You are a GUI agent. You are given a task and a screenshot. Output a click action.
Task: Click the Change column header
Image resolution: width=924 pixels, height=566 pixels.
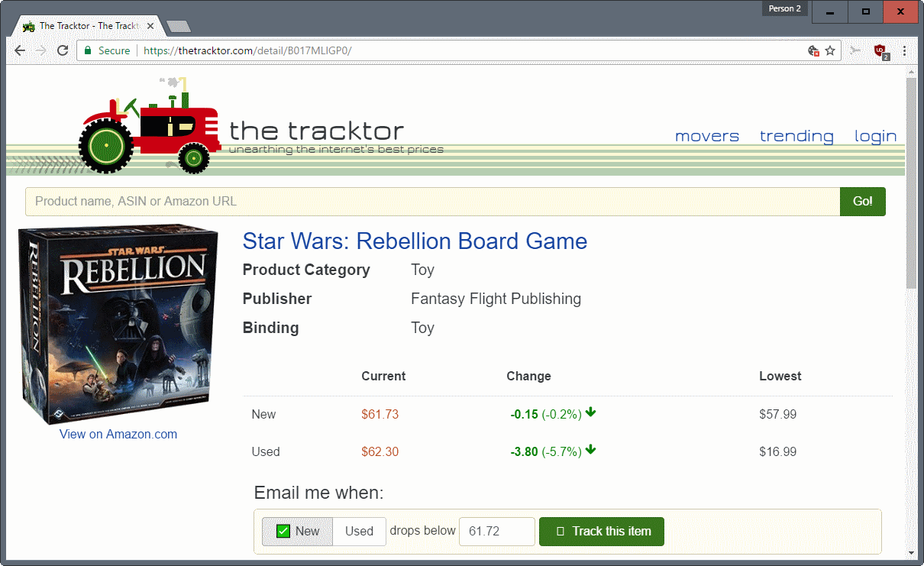click(x=528, y=376)
